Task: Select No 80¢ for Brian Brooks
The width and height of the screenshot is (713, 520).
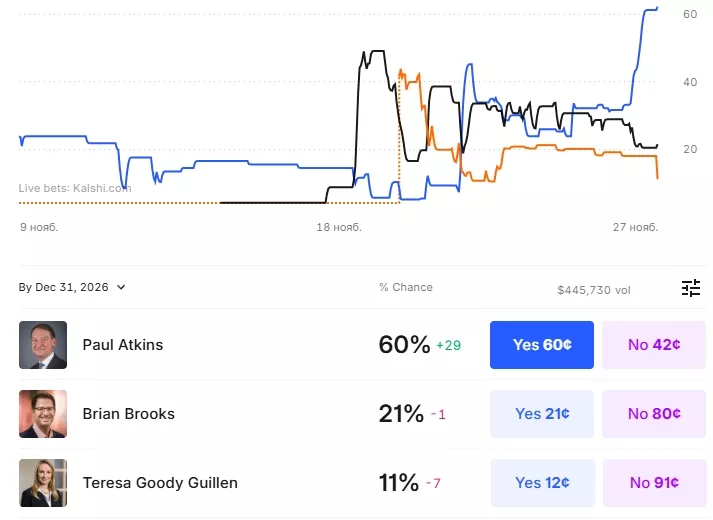Action: (x=654, y=414)
